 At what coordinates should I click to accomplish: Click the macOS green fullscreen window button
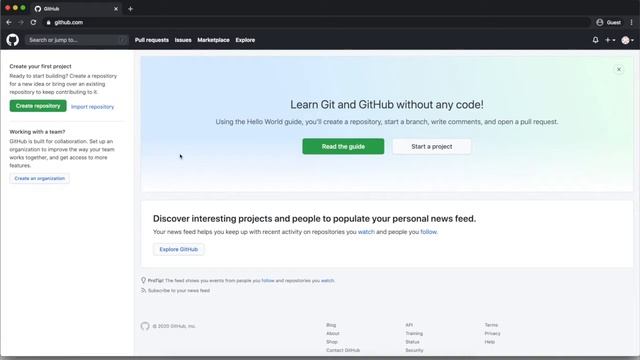point(23,8)
